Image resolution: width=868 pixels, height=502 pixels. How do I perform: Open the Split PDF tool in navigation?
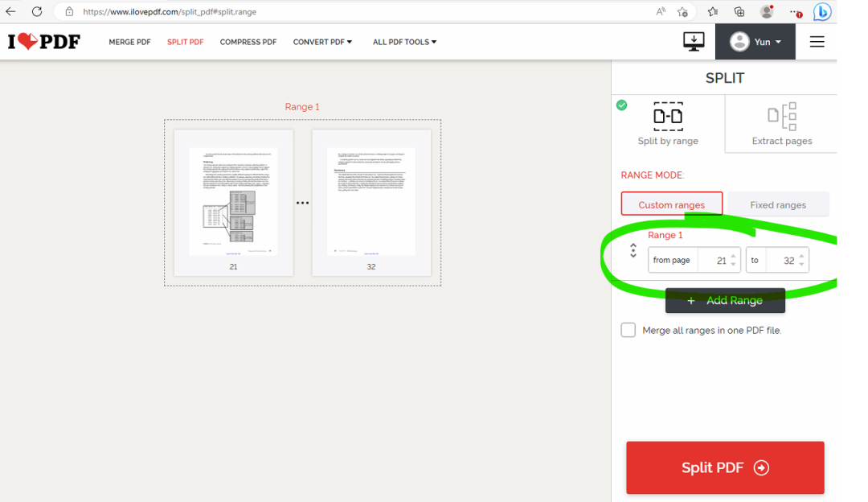pos(186,42)
